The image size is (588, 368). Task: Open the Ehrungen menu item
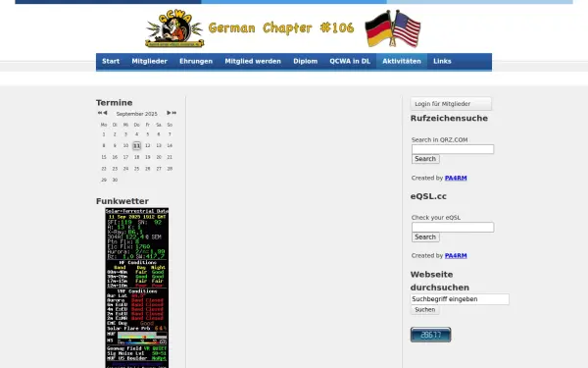point(196,61)
